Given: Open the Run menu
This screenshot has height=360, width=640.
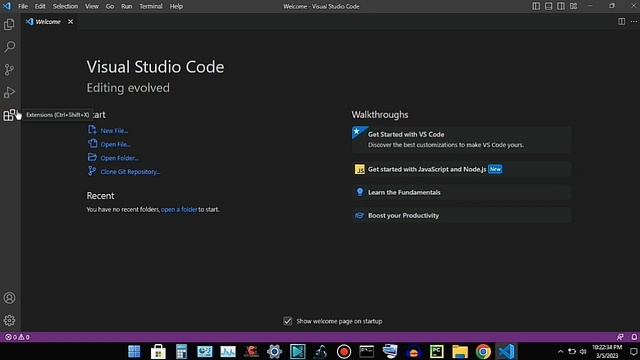Looking at the screenshot, I should 127,6.
